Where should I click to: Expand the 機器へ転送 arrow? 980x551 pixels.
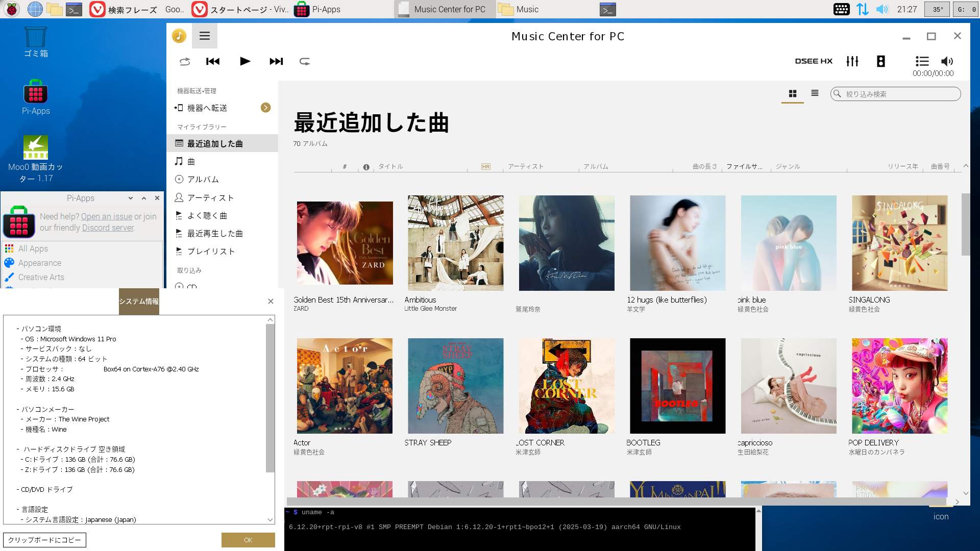click(x=265, y=108)
